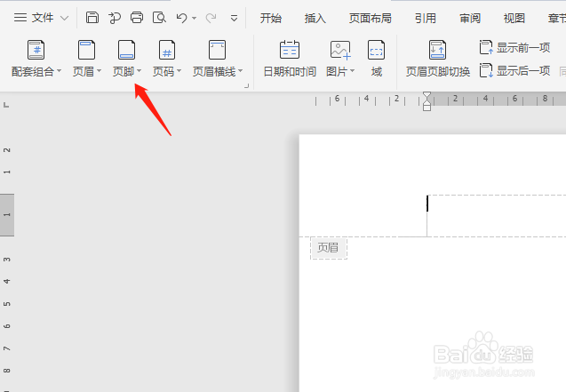Click the 页眉横线 icon
Viewport: 566px width, 392px height.
(x=218, y=50)
